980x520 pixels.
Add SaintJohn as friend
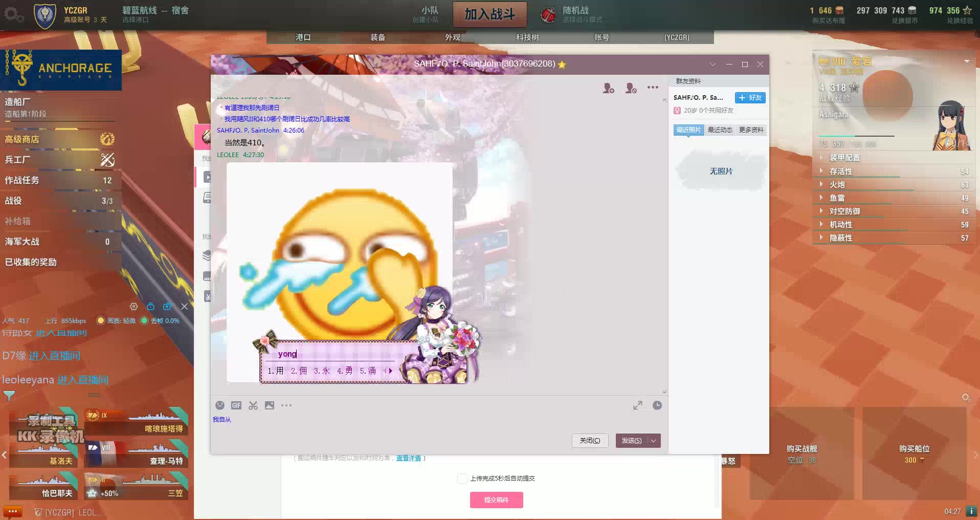[x=750, y=98]
